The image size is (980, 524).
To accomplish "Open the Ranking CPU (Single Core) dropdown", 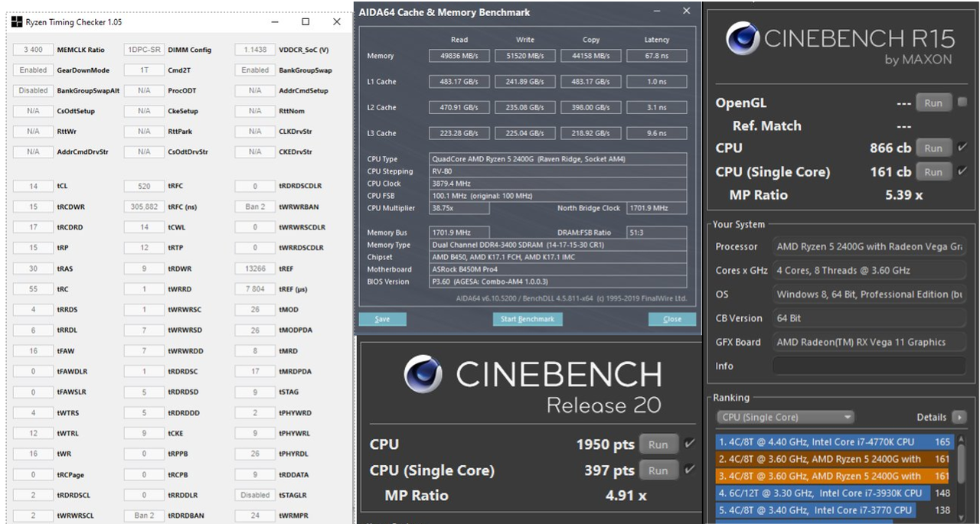I will click(785, 417).
